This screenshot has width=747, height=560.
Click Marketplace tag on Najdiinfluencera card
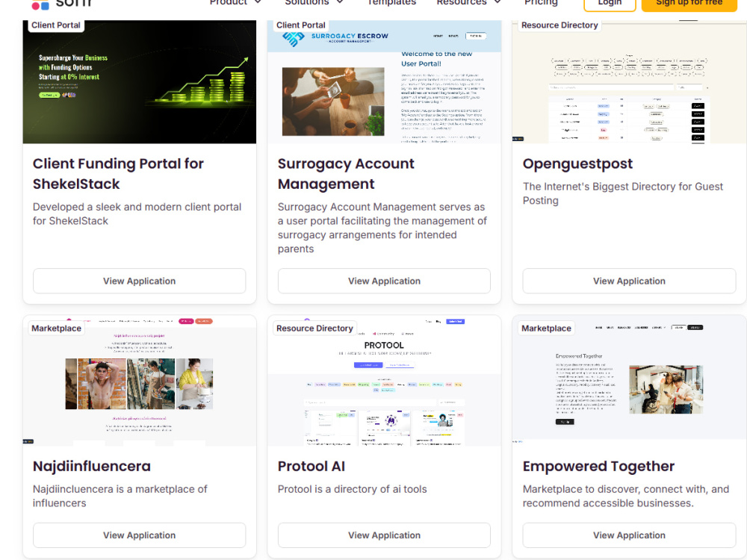[56, 328]
